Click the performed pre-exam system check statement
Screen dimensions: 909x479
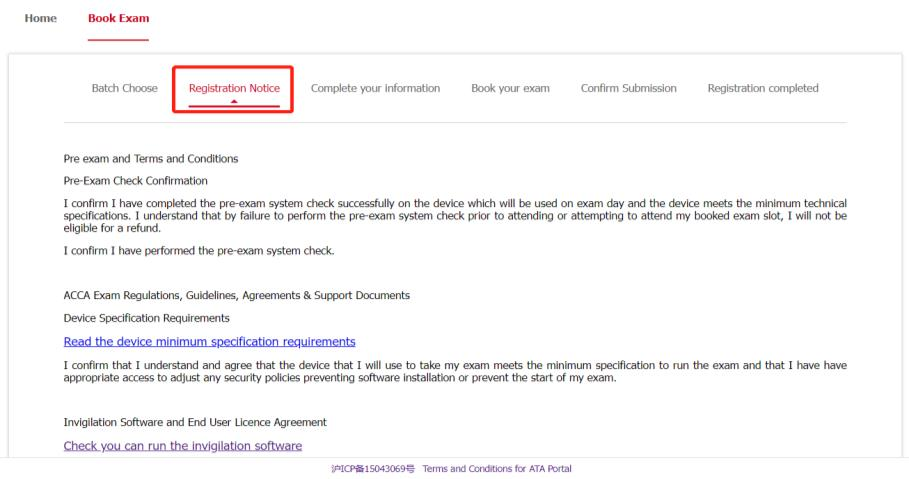tap(198, 250)
